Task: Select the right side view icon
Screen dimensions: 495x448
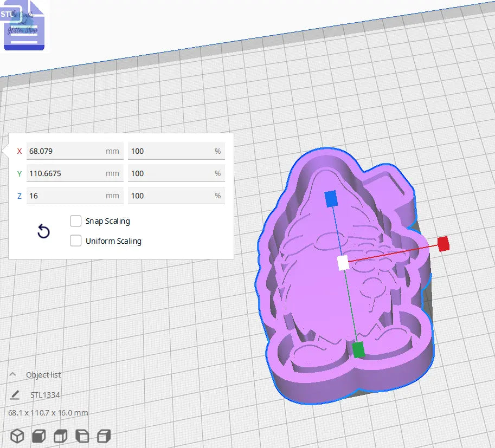Action: 103,436
